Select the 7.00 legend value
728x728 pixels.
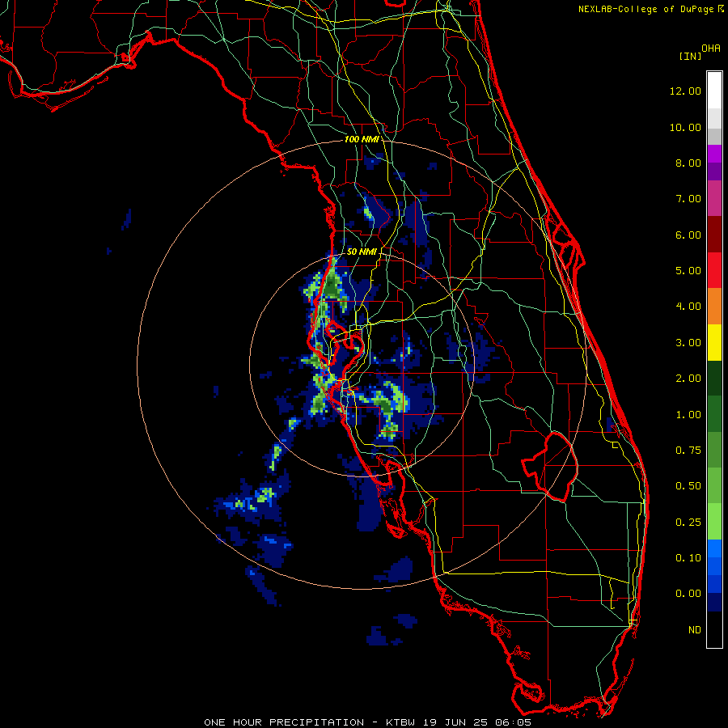(688, 199)
